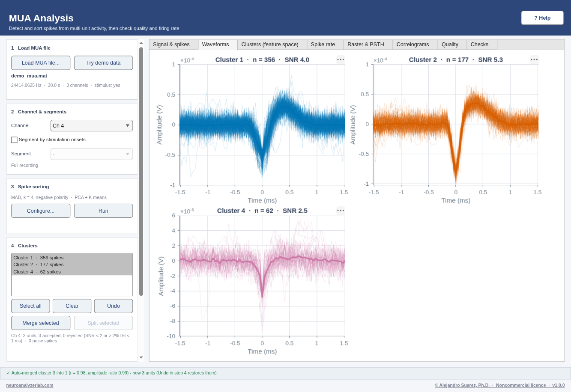Open Cluster 4 plot options menu

coord(341,211)
